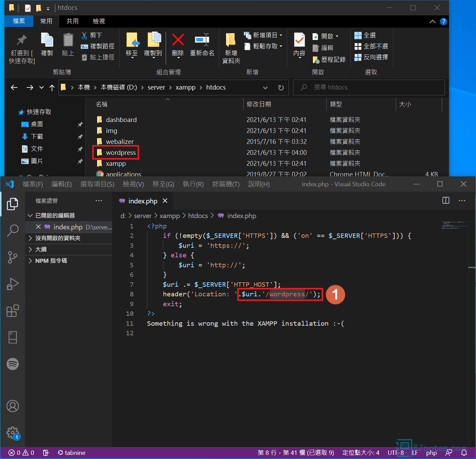Open the Manage gear in VS Code
The width and height of the screenshot is (476, 459).
[13, 433]
